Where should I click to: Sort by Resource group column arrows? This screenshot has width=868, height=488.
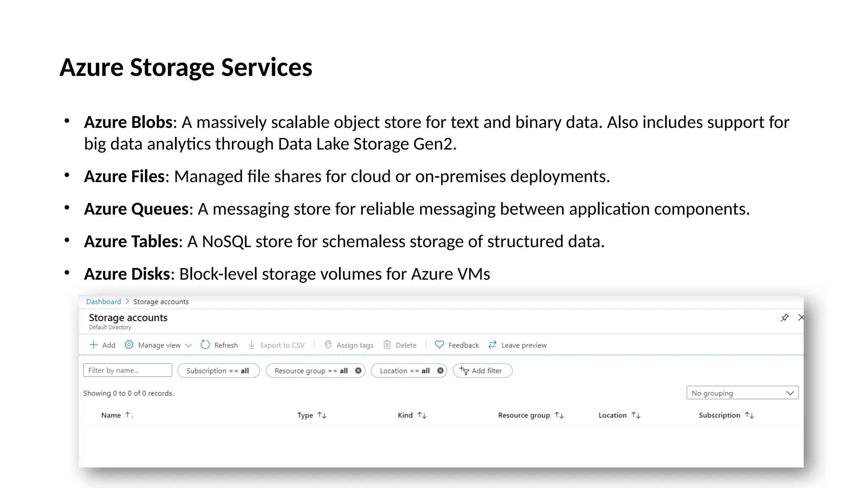point(559,415)
